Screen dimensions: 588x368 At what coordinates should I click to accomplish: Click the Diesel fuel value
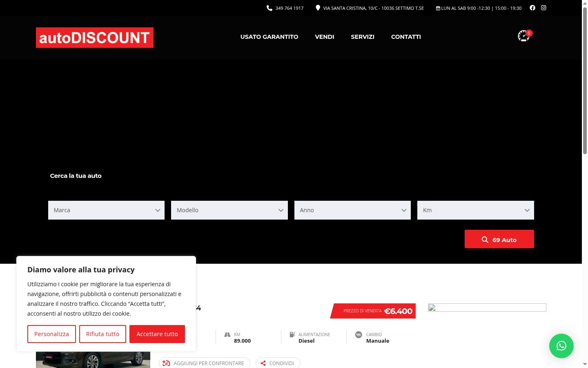click(x=307, y=341)
